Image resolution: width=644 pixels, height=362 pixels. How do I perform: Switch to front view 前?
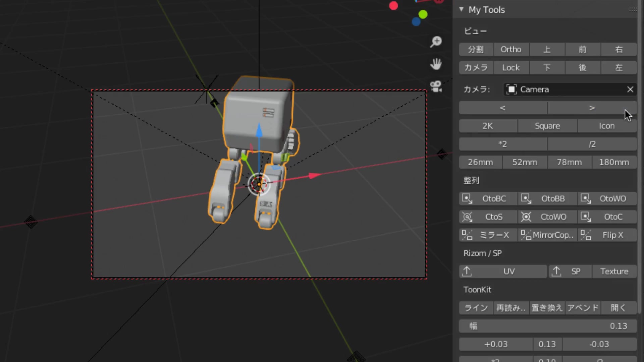point(583,50)
